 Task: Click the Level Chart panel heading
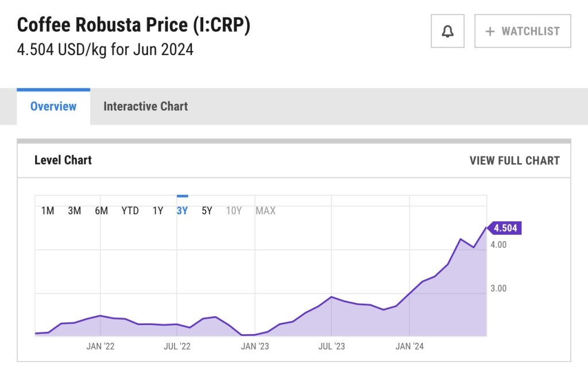63,160
